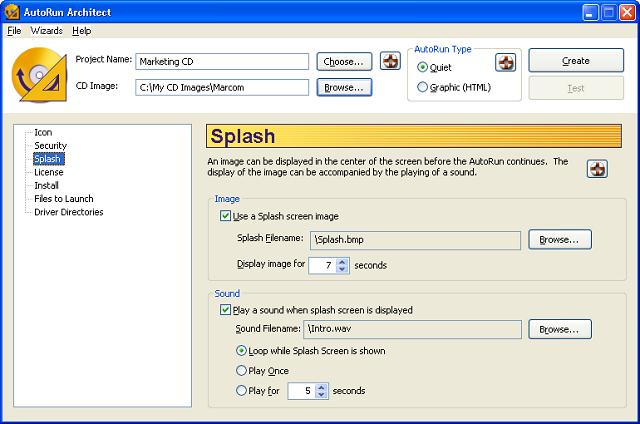Click the Project Name input field

coord(222,62)
